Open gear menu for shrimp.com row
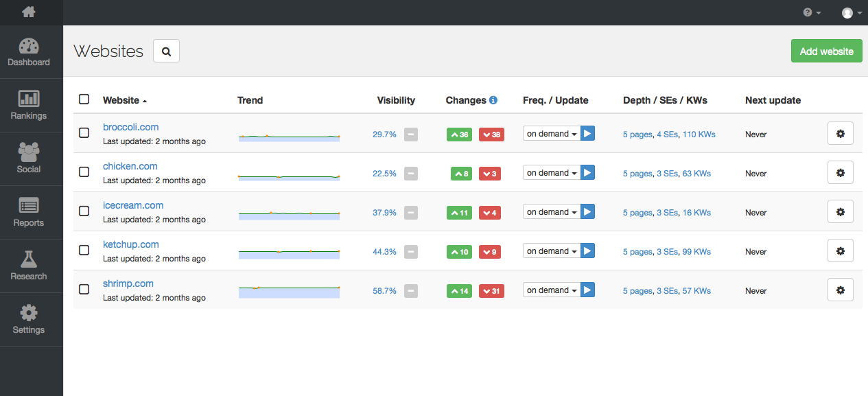Screen dimensions: 868x396 (841, 290)
